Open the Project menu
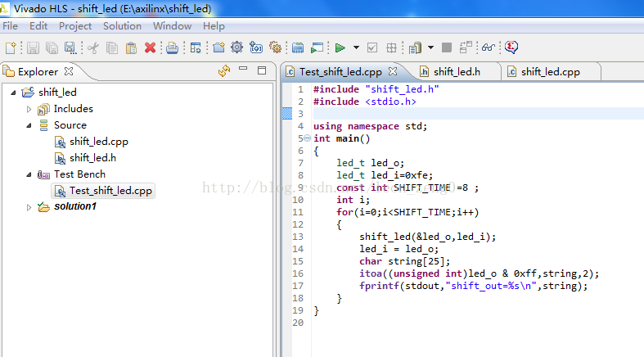 [75, 26]
